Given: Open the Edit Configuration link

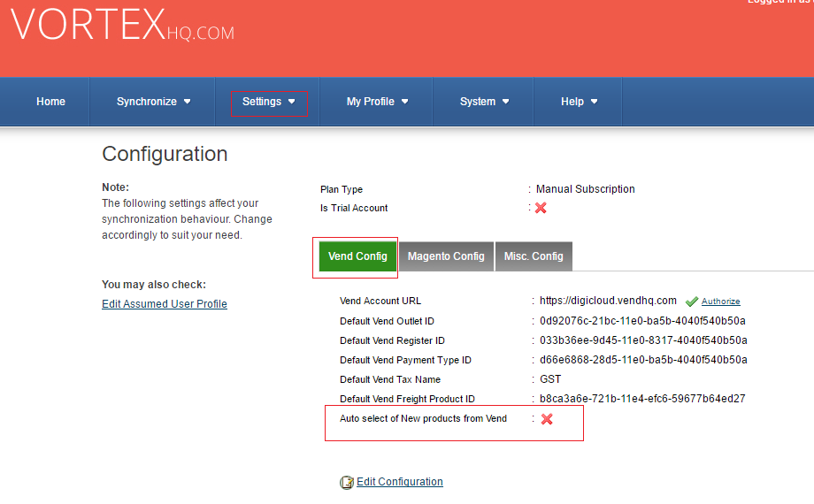Looking at the screenshot, I should [x=400, y=482].
